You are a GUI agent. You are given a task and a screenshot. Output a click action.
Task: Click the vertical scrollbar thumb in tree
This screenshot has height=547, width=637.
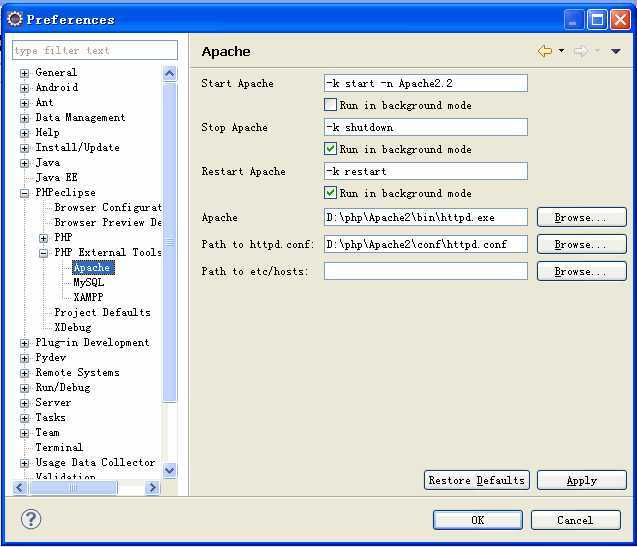[x=169, y=242]
